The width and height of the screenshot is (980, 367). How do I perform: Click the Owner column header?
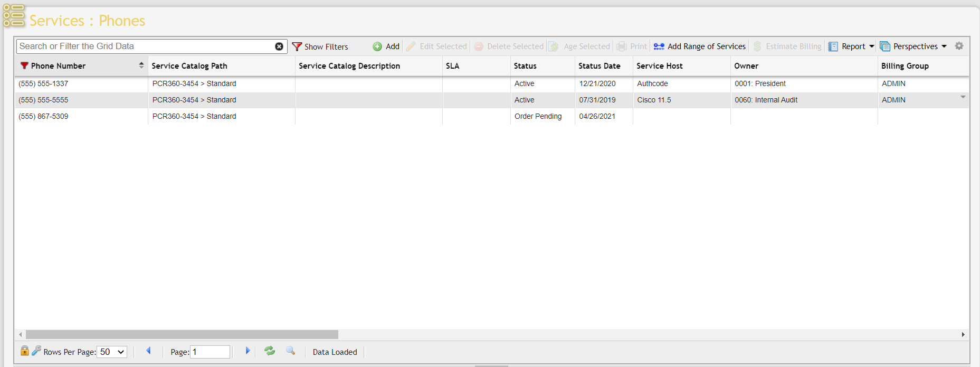[x=746, y=66]
